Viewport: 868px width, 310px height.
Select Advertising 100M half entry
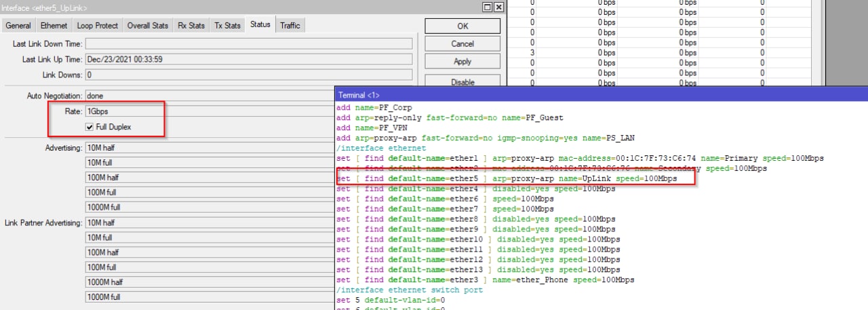tap(210, 178)
